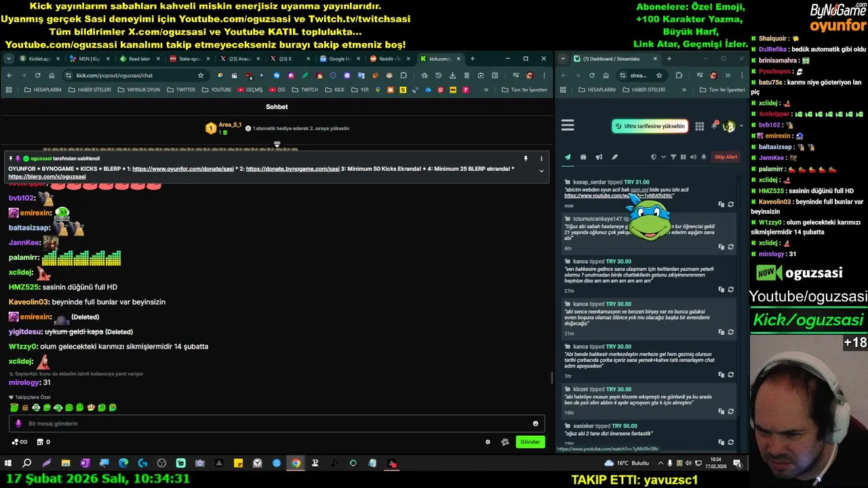Click the Gönder send button in Kick chat
868x488 pixels.
pyautogui.click(x=530, y=442)
